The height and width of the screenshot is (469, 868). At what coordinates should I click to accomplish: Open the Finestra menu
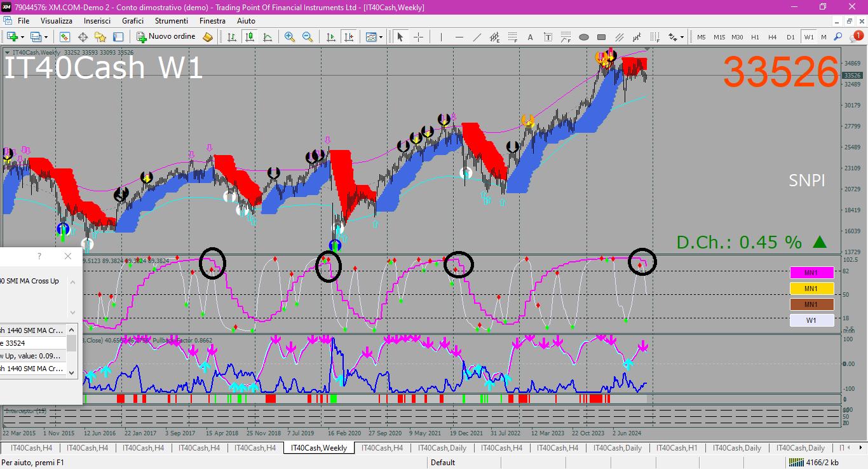click(212, 21)
